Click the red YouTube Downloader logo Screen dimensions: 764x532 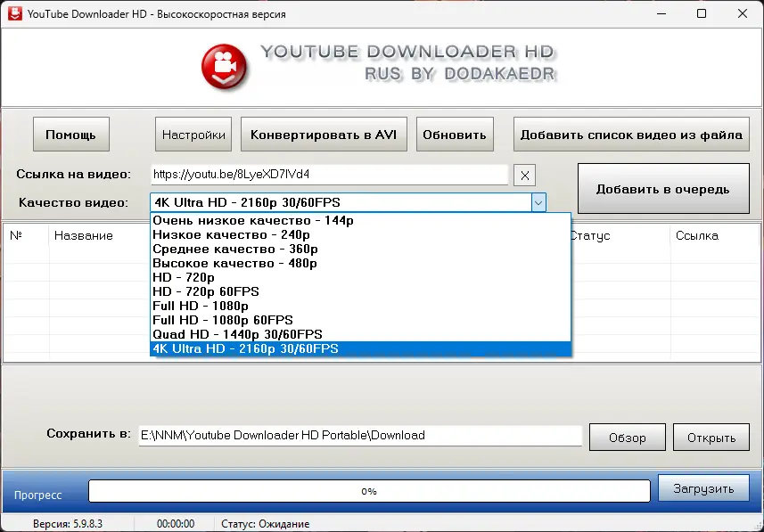(x=222, y=68)
